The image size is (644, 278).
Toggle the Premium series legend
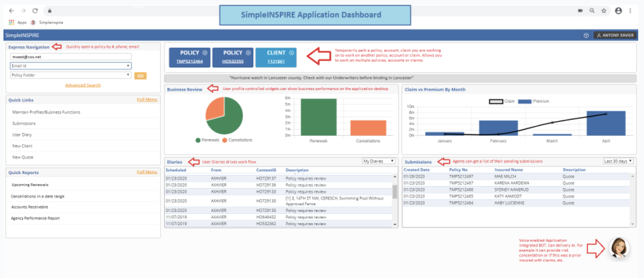pos(534,101)
